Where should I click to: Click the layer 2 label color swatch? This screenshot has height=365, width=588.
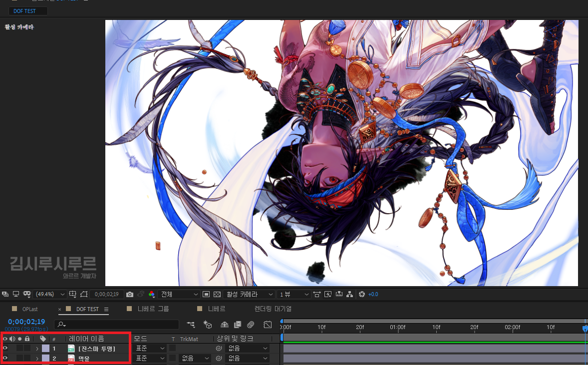45,358
